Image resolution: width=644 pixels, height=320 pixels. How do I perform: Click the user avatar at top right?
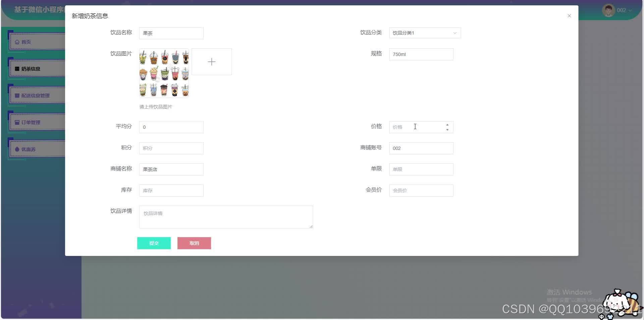click(609, 10)
